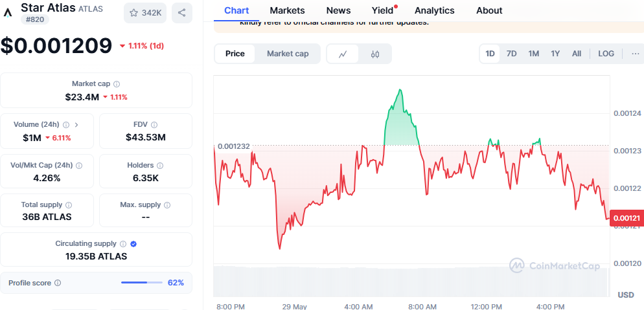Add Star Atlas to watchlist star

tap(133, 12)
